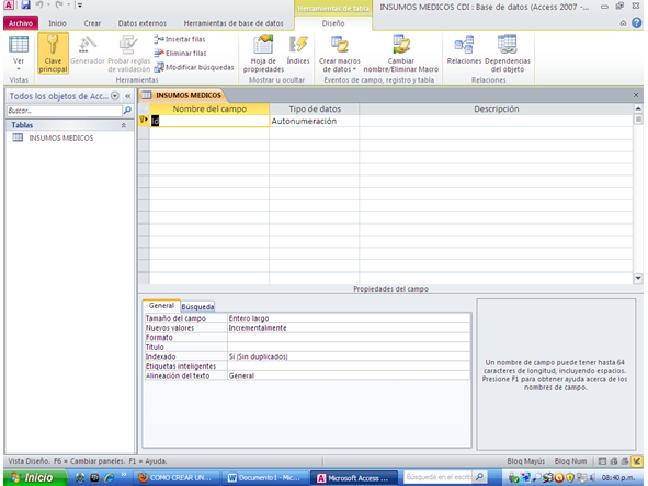Click the Save icon in quick access toolbar
The width and height of the screenshot is (648, 486).
pos(26,5)
